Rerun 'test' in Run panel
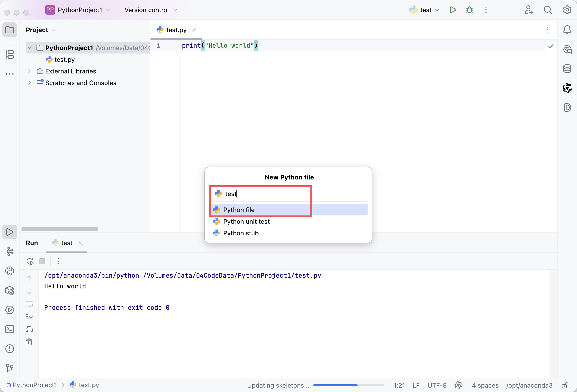 pos(30,261)
